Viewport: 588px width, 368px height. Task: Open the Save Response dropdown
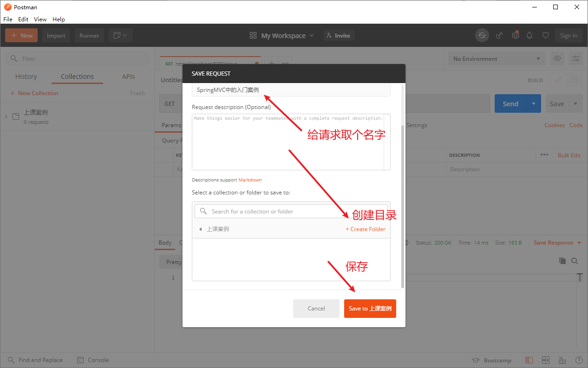[x=557, y=243]
